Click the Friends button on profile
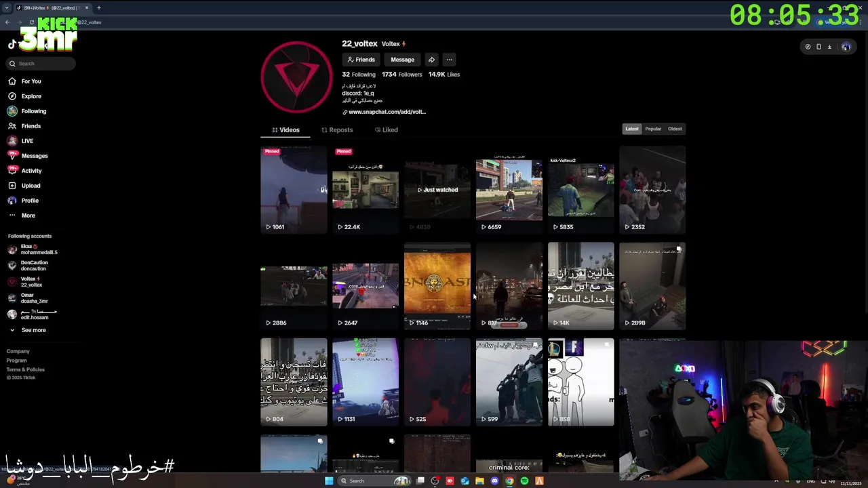The height and width of the screenshot is (488, 868). coord(361,60)
